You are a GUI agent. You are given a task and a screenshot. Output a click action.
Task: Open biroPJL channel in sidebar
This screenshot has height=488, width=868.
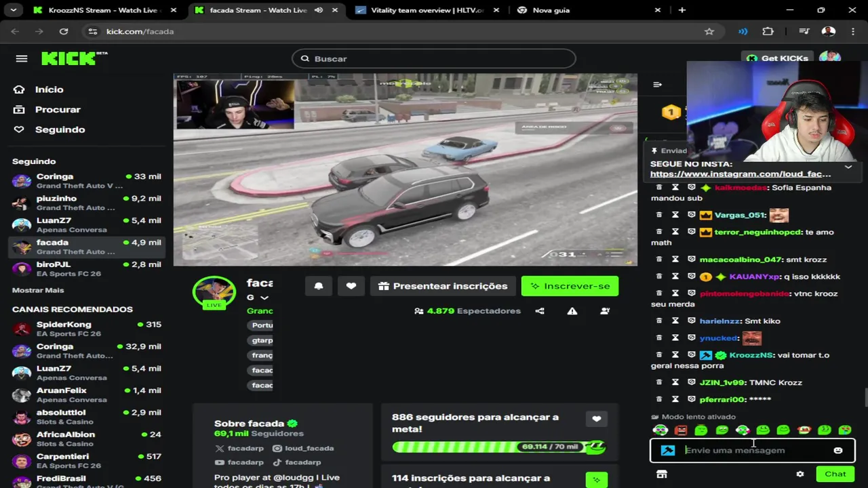click(x=87, y=268)
